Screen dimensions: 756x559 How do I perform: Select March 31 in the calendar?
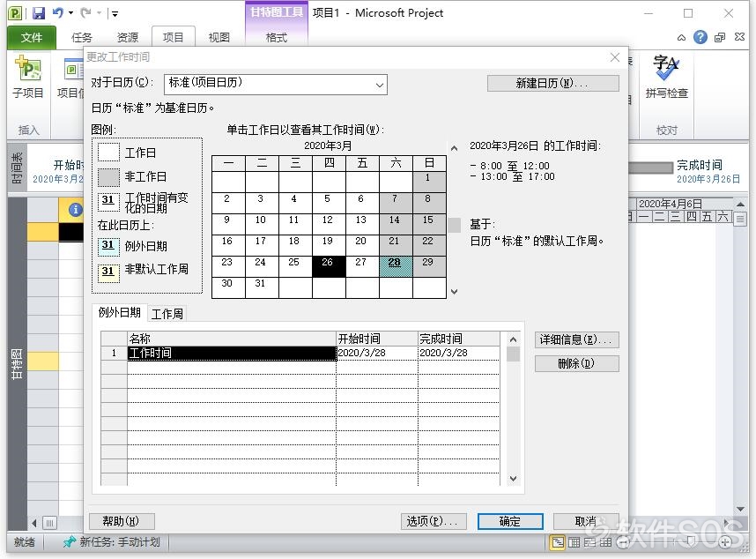click(x=262, y=288)
